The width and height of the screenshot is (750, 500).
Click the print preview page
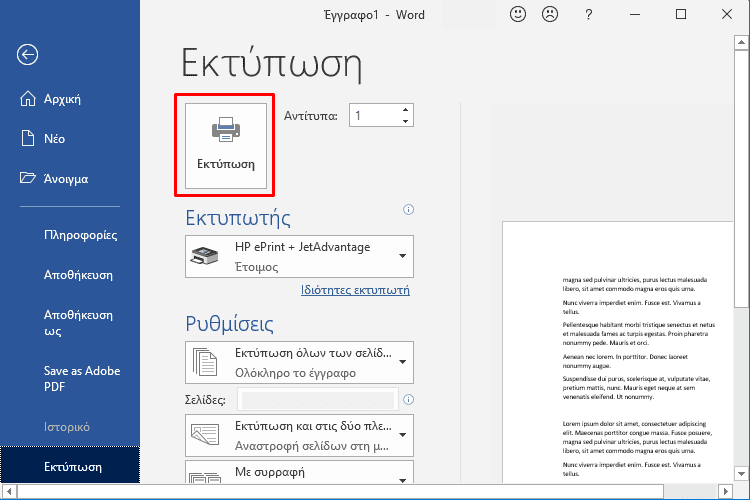(618, 352)
